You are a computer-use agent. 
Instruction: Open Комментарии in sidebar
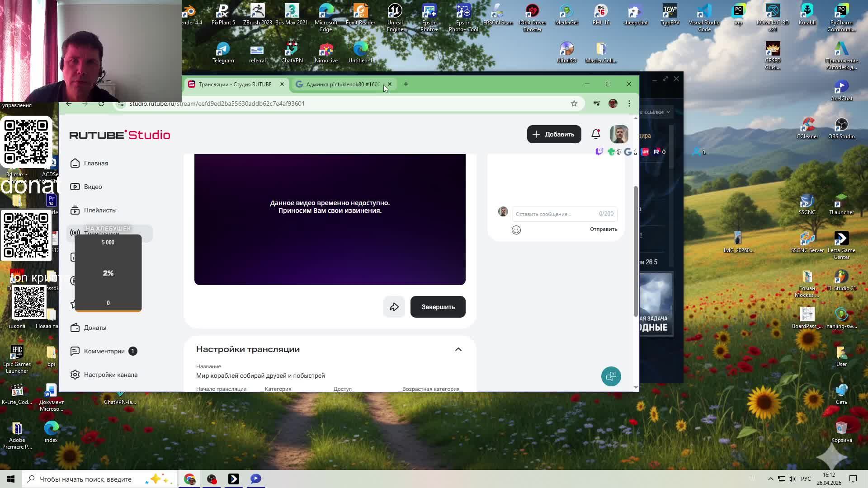click(x=104, y=351)
